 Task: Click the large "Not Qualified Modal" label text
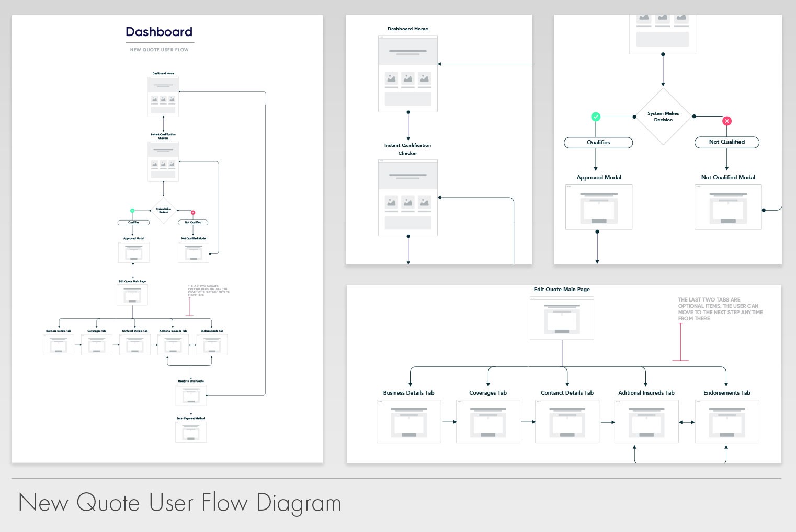tap(728, 177)
